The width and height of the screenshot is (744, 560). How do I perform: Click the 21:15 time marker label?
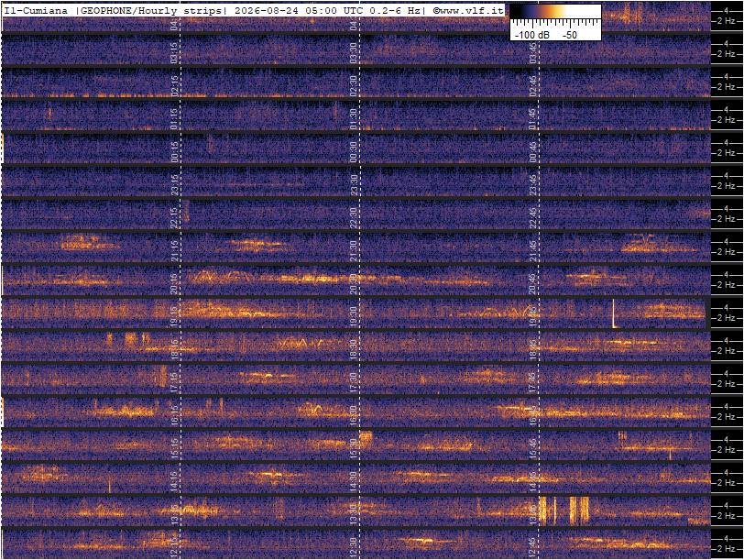click(174, 250)
